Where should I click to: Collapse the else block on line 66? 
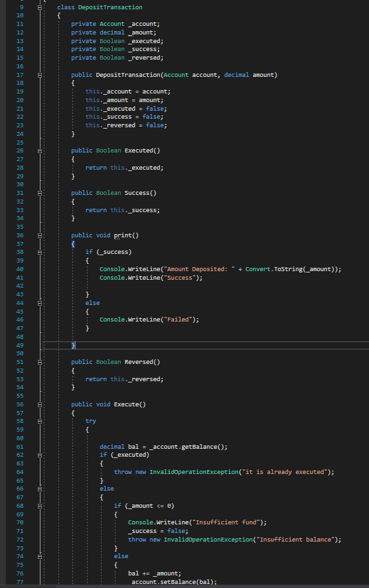click(40, 489)
